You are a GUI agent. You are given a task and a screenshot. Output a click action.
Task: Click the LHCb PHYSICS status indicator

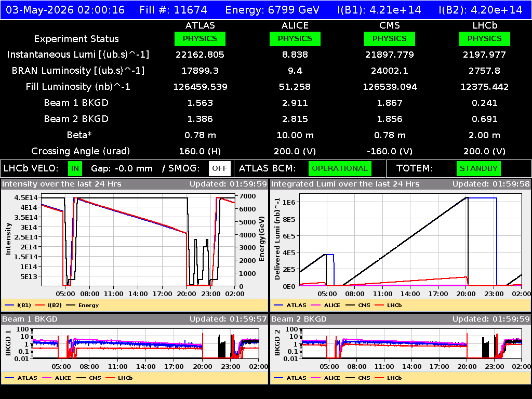tap(485, 38)
